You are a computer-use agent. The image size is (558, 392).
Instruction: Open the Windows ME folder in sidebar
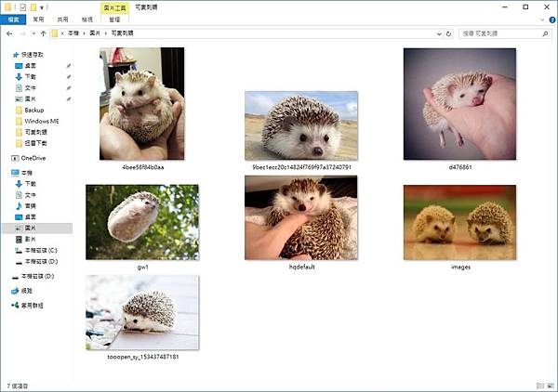click(41, 121)
